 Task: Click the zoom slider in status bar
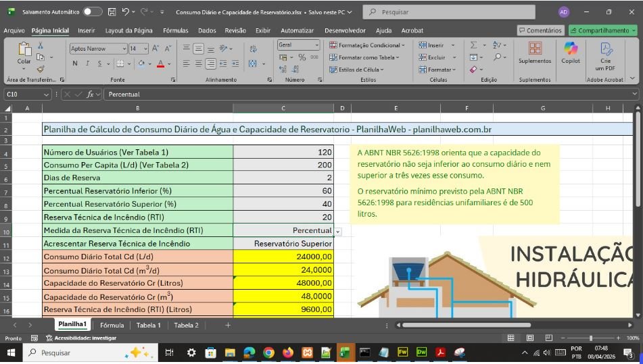(x=590, y=338)
